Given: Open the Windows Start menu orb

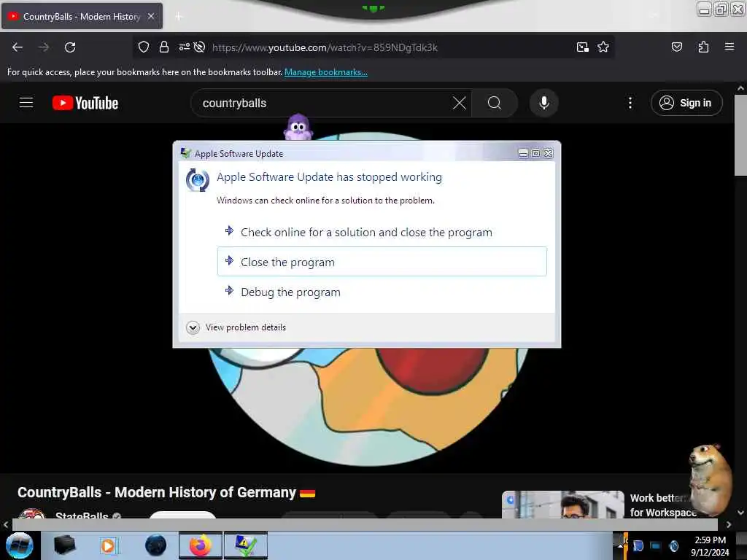Looking at the screenshot, I should [20, 545].
